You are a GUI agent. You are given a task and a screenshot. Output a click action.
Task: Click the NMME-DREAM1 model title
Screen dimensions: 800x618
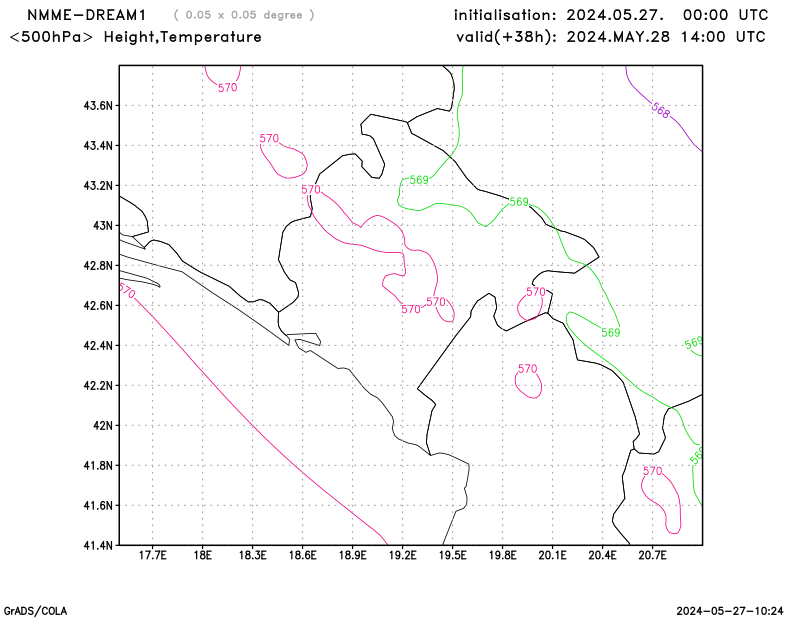[x=86, y=15]
